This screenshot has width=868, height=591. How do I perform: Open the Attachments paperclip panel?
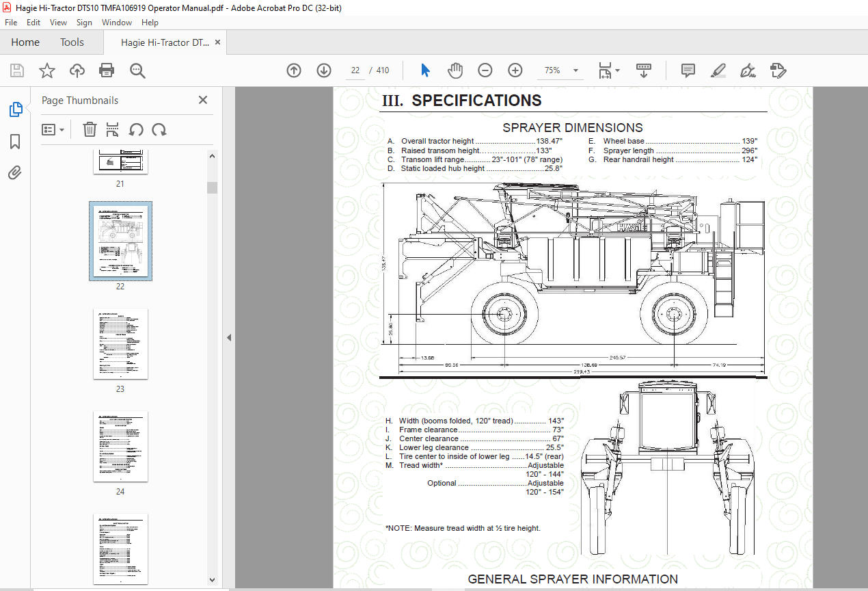(15, 172)
